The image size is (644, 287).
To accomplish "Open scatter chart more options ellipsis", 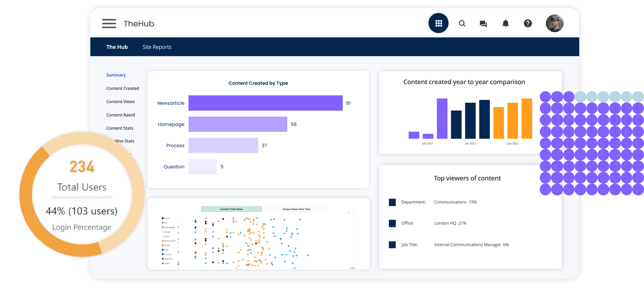I will 354,213.
